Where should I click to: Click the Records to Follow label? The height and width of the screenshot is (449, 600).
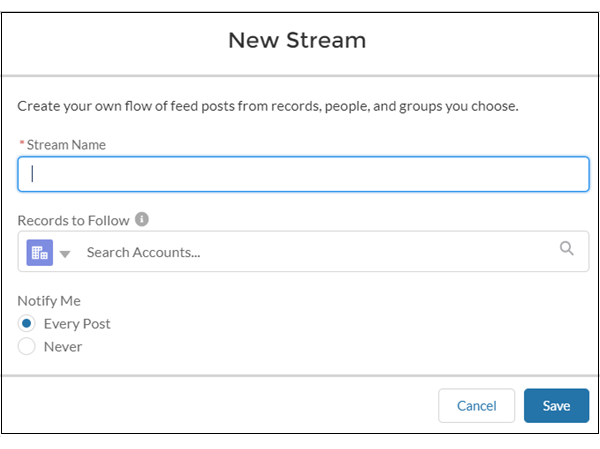click(73, 220)
